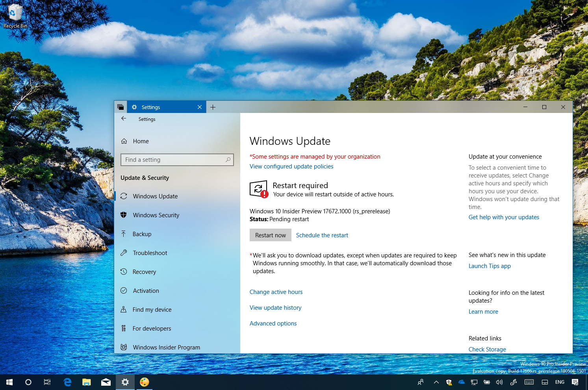This screenshot has width=588, height=390.
Task: Click the battery power tray icon
Action: (487, 382)
